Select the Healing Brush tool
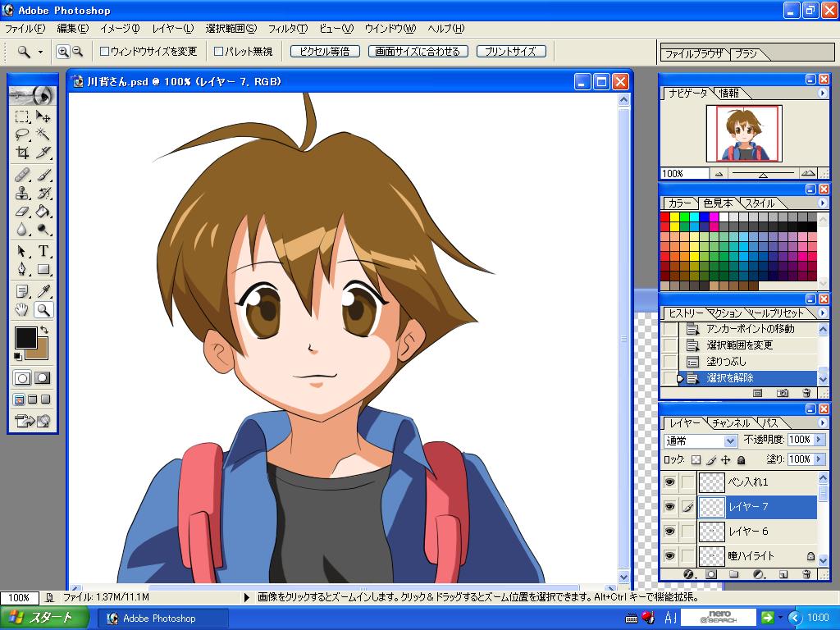This screenshot has width=840, height=630. pyautogui.click(x=22, y=176)
